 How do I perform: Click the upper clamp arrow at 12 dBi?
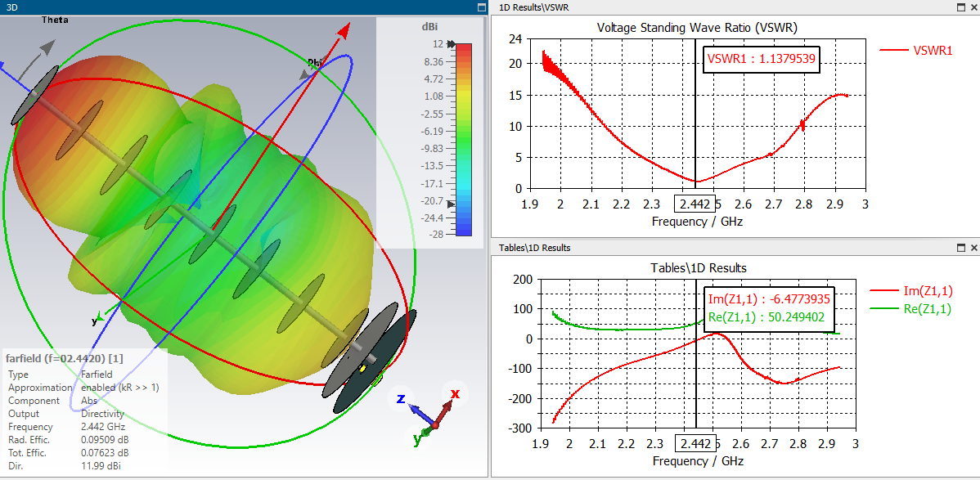click(451, 44)
